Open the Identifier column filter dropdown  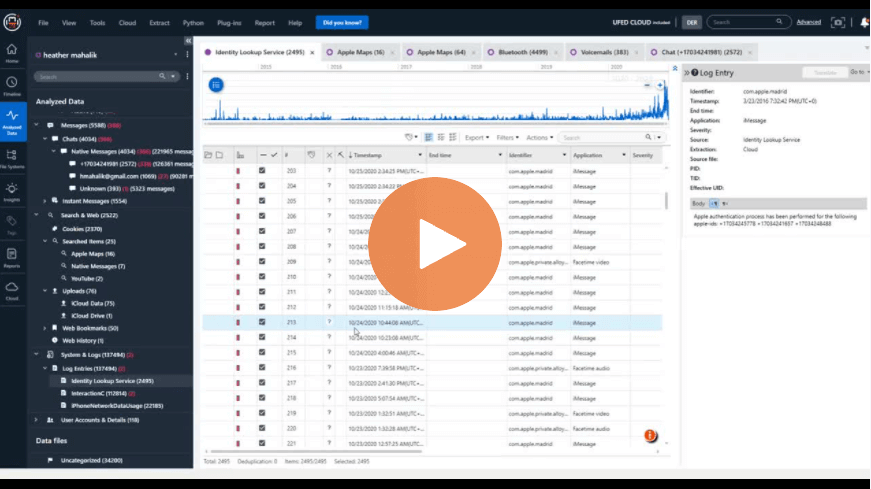click(x=564, y=155)
